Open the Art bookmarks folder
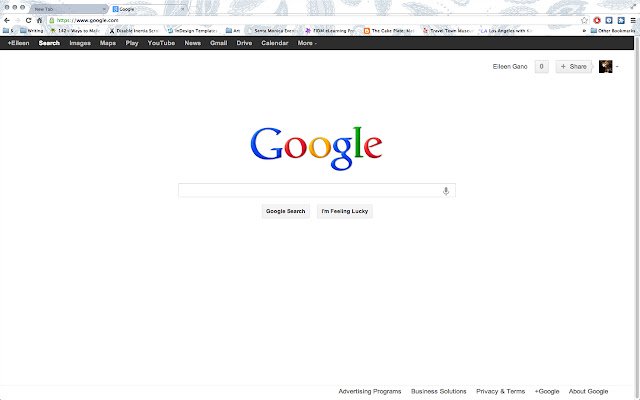640x400 pixels. click(x=233, y=31)
